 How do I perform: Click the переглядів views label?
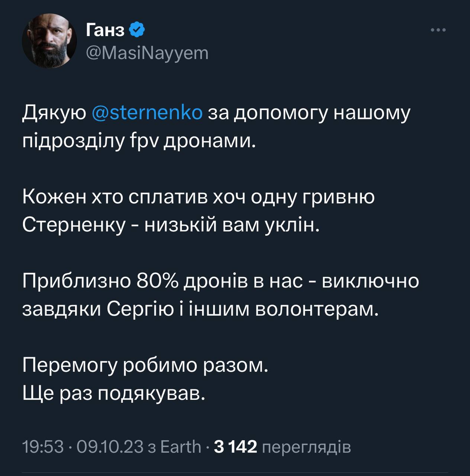pos(306,447)
